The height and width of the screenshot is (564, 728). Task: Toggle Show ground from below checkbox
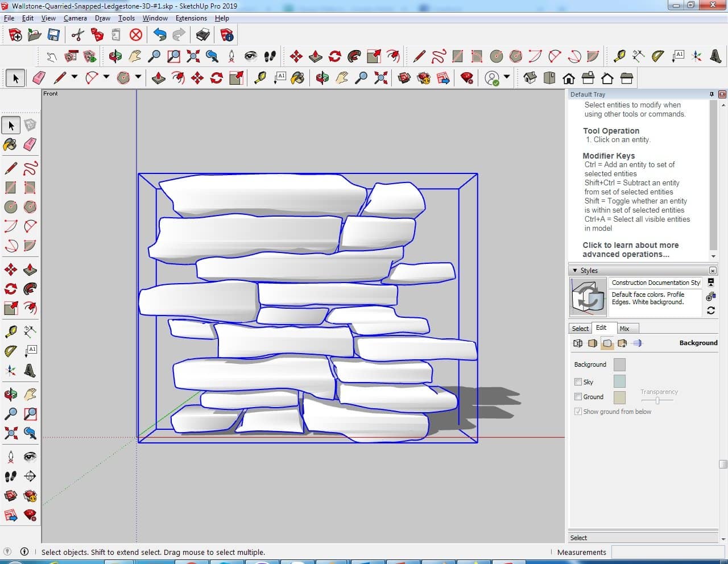(578, 412)
